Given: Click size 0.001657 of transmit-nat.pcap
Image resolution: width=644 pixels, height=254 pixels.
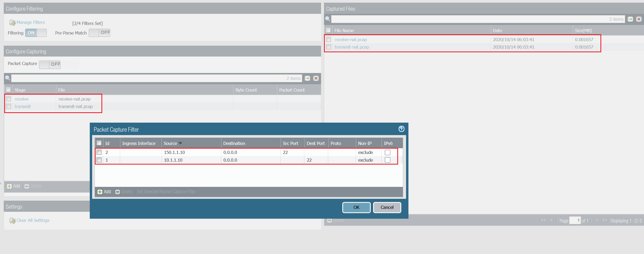Looking at the screenshot, I should click(x=584, y=47).
